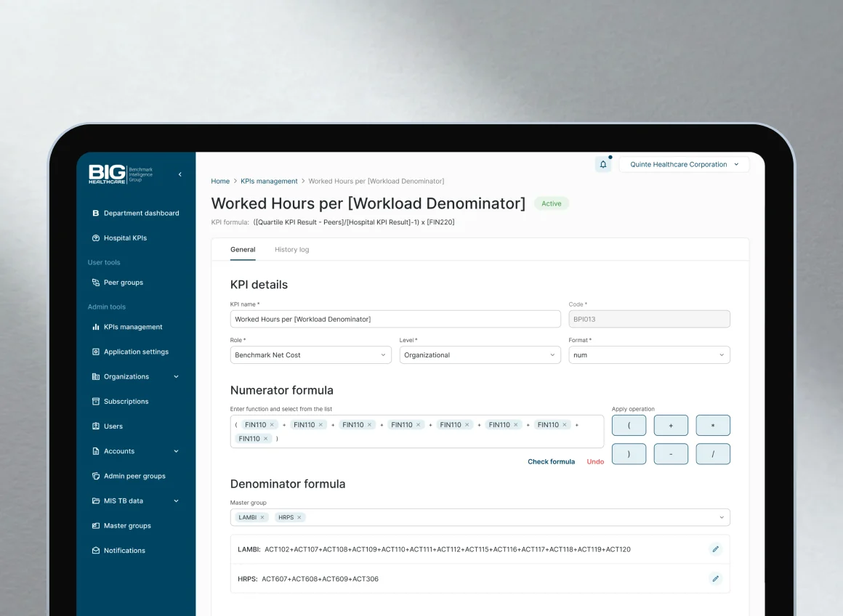This screenshot has height=616, width=843.
Task: Open the Level dropdown showing Organizational
Action: pyautogui.click(x=480, y=354)
